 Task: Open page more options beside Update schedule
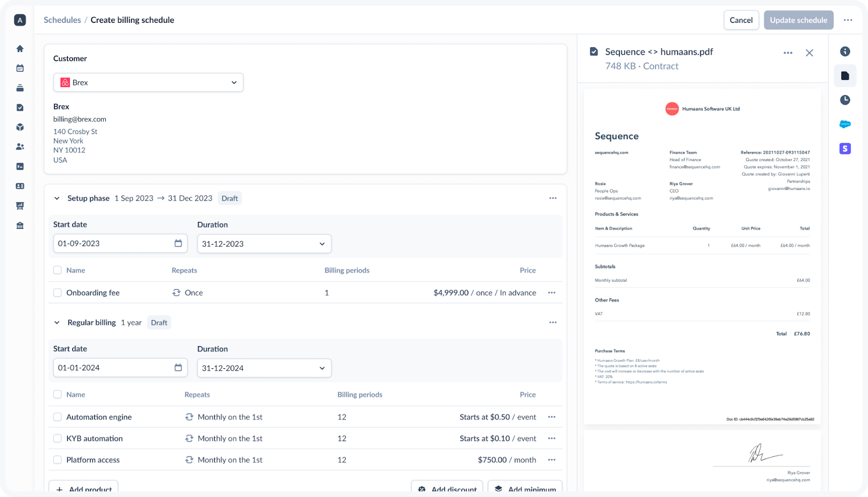[x=848, y=20]
